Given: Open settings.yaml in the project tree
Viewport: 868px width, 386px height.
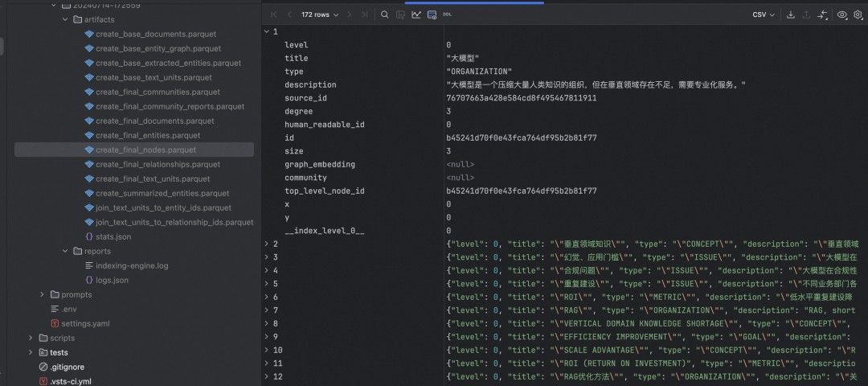Looking at the screenshot, I should [85, 323].
